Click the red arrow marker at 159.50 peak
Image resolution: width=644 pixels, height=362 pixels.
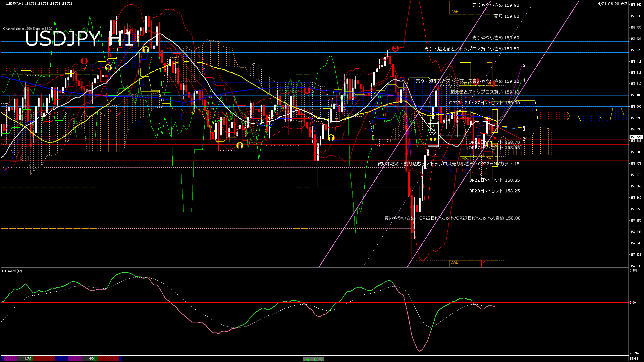(395, 48)
